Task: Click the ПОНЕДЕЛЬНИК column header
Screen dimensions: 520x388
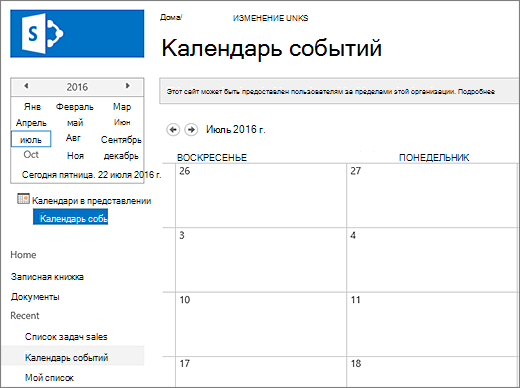Action: click(434, 158)
